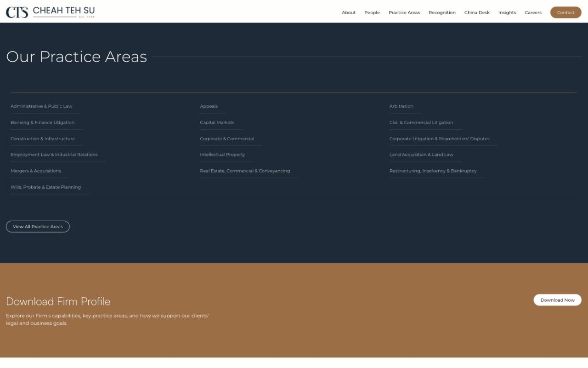The image size is (588, 368).
Task: Click the 'Explore our Firm's capabilities' paragraph
Action: click(107, 319)
